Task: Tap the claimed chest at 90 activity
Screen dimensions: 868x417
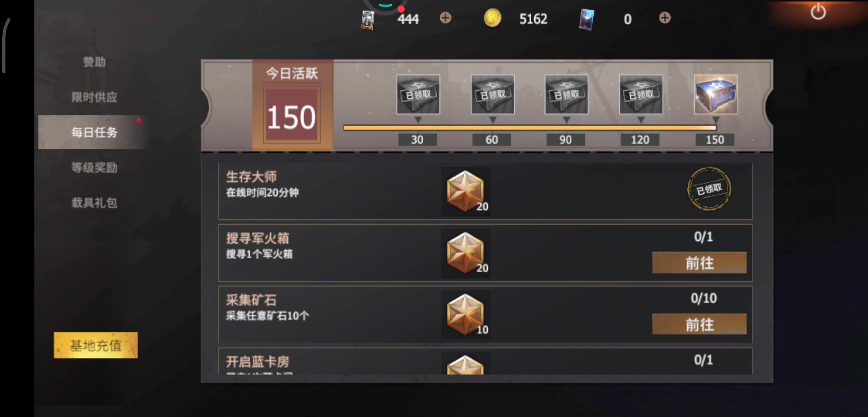Action: 566,95
